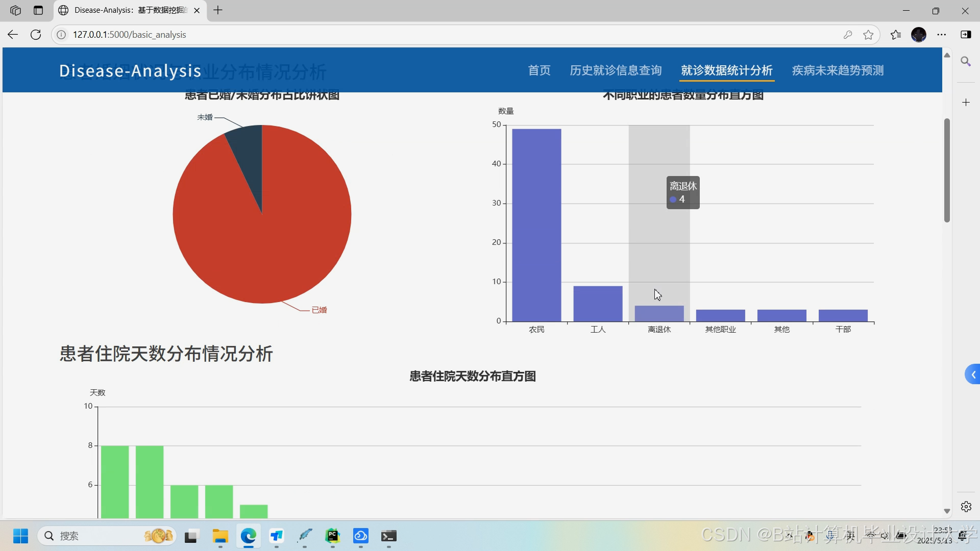Switch to the Disease-Analysis browser tab
The width and height of the screenshot is (980, 551).
122,10
